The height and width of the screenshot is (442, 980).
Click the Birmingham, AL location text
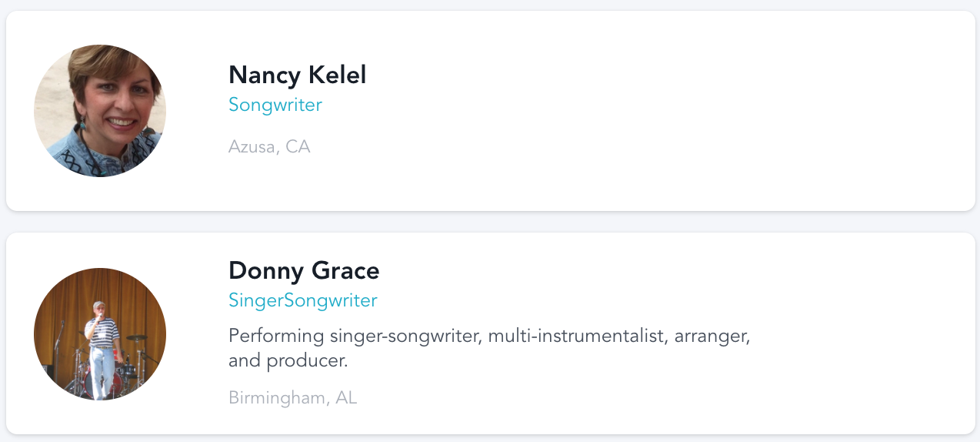(x=293, y=398)
